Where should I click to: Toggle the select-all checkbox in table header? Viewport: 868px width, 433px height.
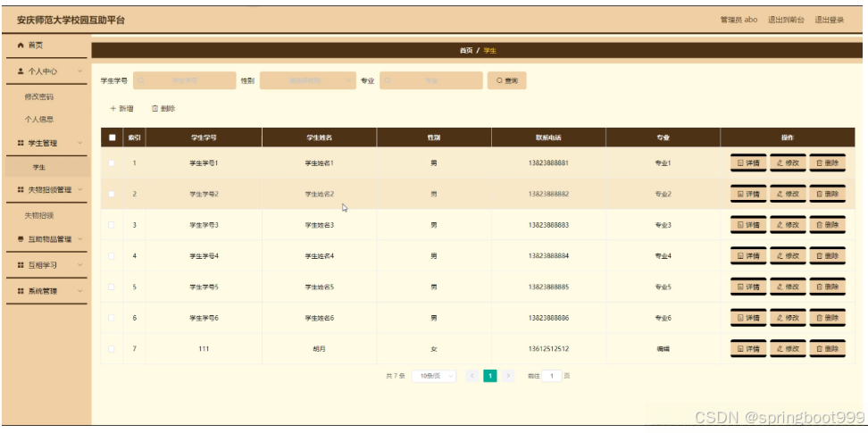pyautogui.click(x=112, y=137)
